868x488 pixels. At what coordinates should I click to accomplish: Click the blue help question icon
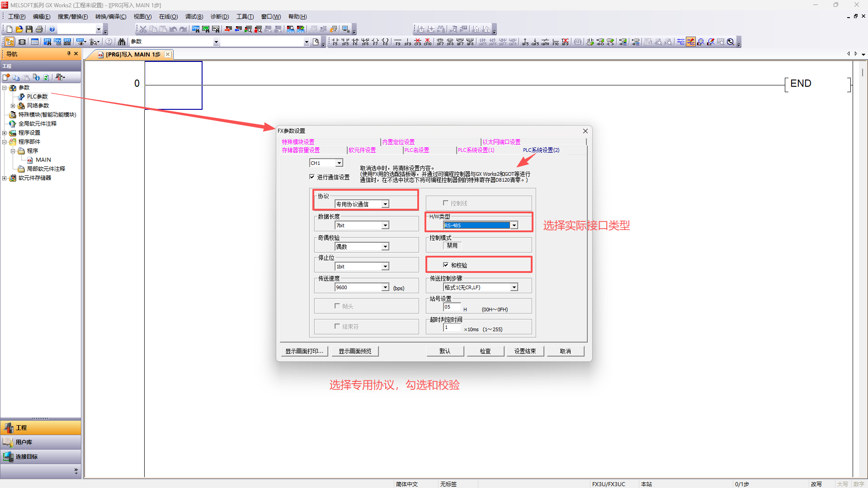52,29
